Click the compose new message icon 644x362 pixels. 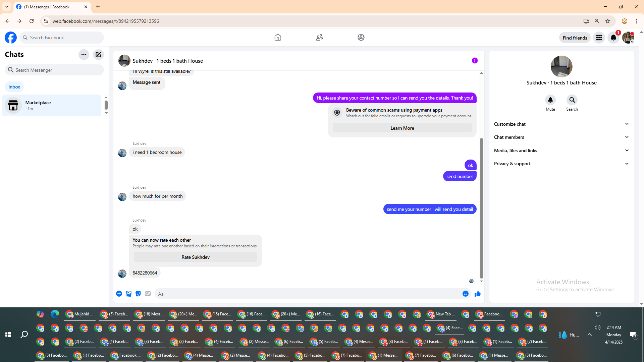coord(98,55)
